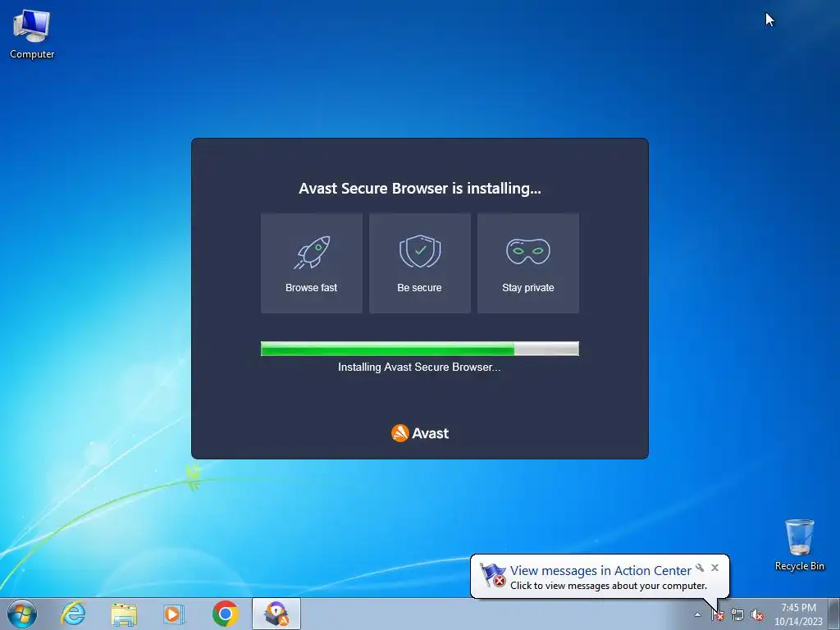Click the Stay private mask icon
The width and height of the screenshot is (840, 630).
[x=528, y=251]
